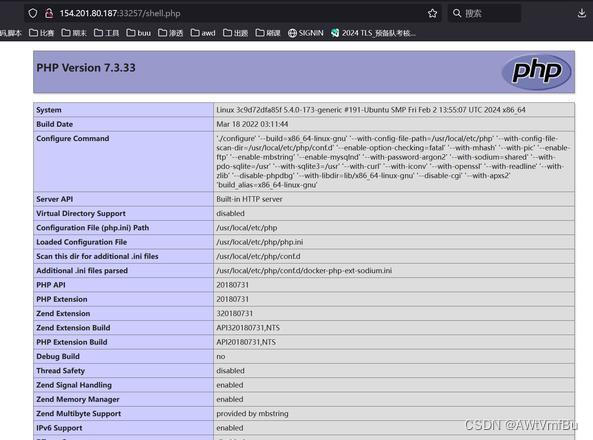Viewport: 593px width, 440px height.
Task: Click the PHP Extension label
Action: point(62,299)
